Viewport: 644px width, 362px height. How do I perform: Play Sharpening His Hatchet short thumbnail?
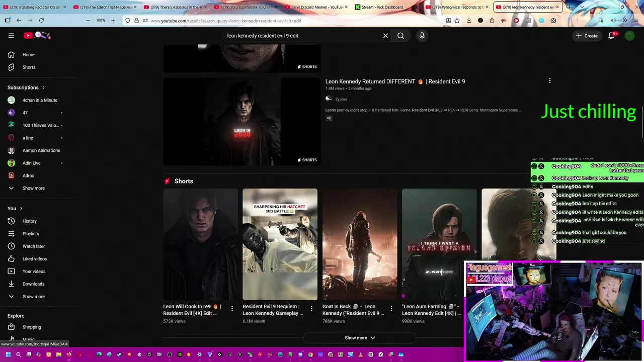point(280,244)
